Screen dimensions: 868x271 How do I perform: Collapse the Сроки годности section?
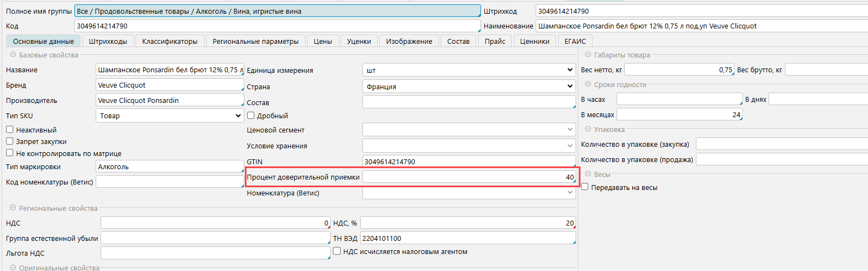coord(588,84)
